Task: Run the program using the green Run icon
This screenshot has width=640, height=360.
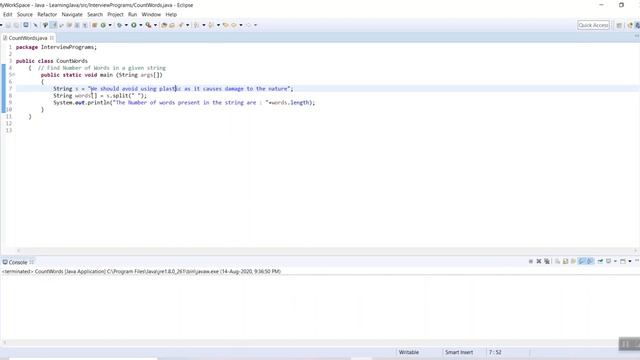Action: [x=133, y=25]
